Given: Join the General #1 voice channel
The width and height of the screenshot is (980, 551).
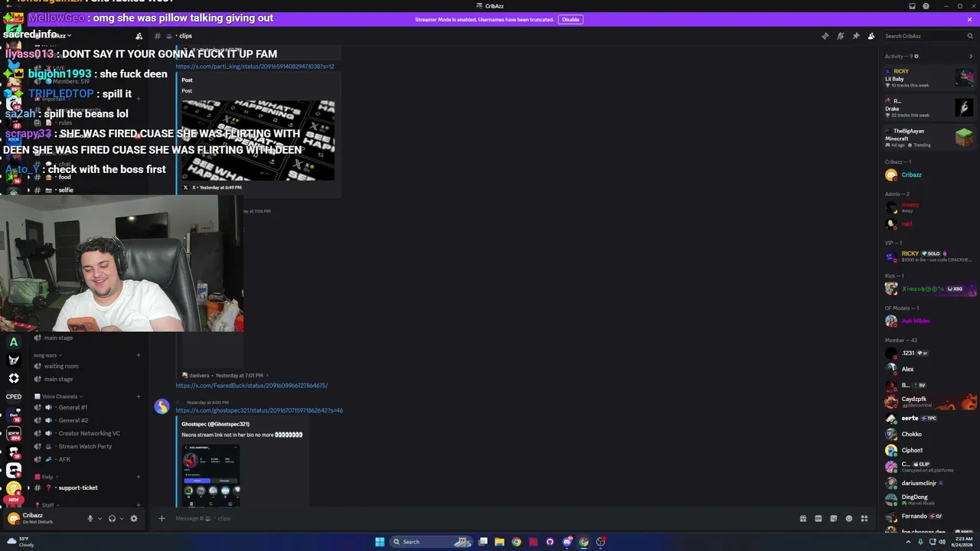Looking at the screenshot, I should [87, 407].
